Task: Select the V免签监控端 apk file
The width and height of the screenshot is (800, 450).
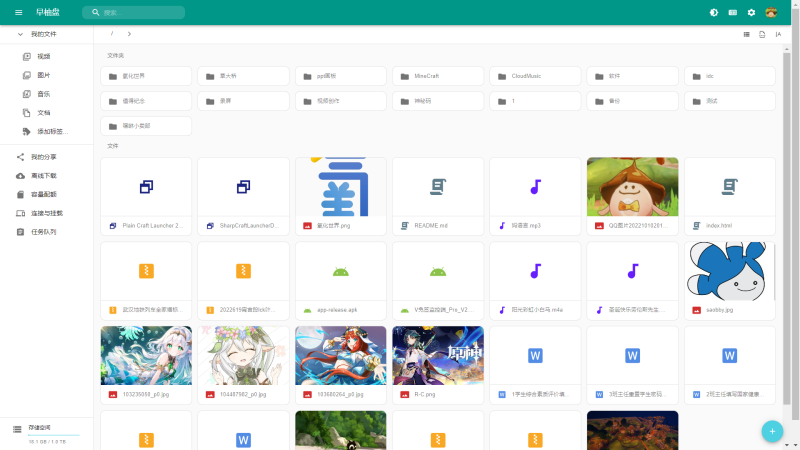Action: pyautogui.click(x=438, y=281)
